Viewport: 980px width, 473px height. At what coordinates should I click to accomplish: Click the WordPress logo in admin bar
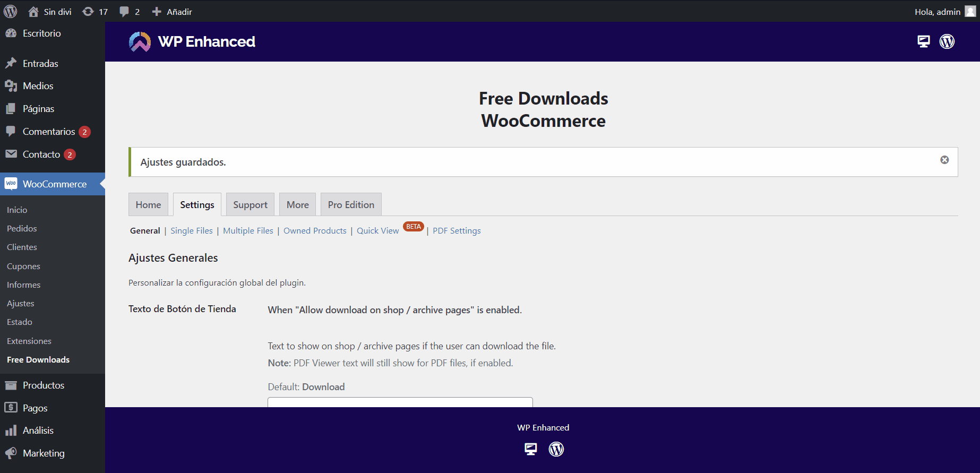[x=11, y=11]
